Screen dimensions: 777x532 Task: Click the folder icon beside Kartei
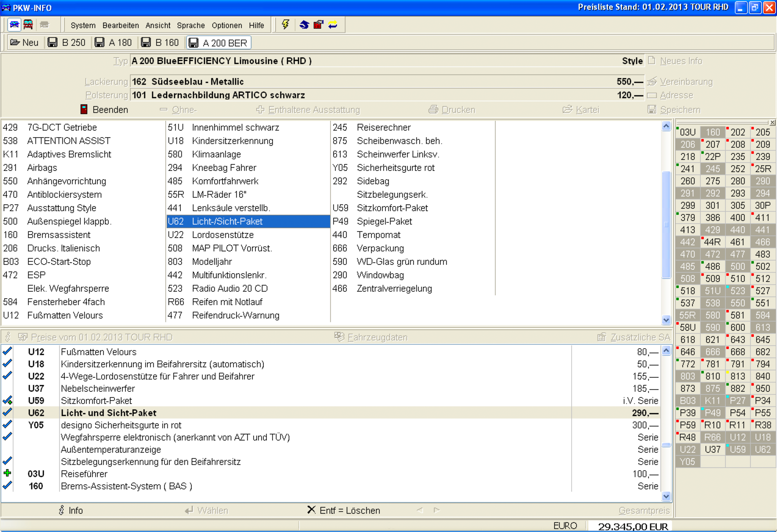(568, 110)
